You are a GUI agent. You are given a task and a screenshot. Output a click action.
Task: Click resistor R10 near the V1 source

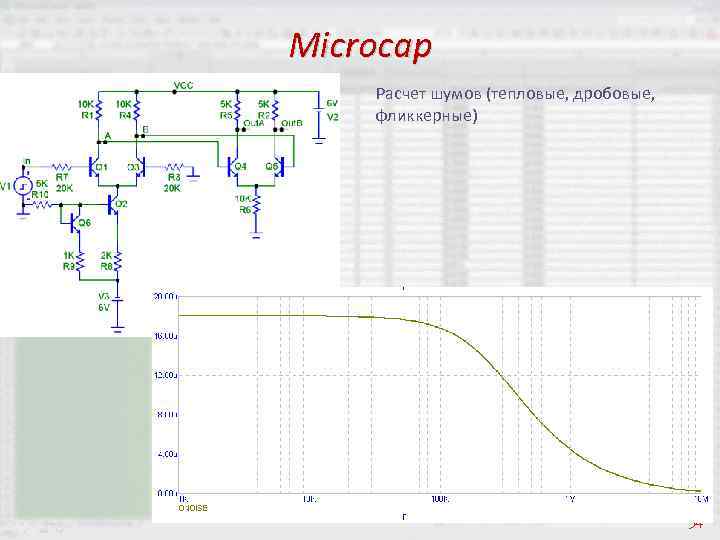(41, 204)
